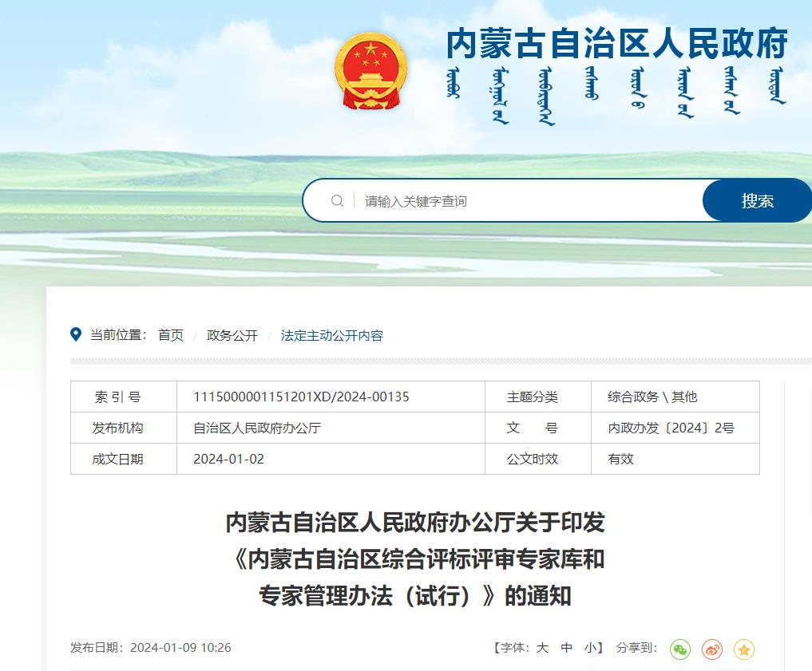Click the document number 内政办发〔2024〕2号
The image size is (812, 671).
(671, 428)
